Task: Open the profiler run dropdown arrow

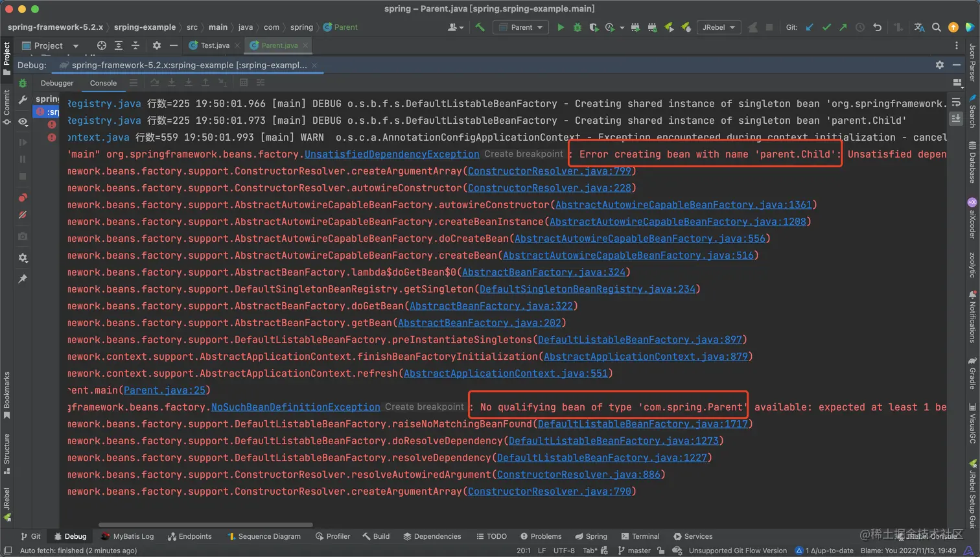Action: point(622,27)
